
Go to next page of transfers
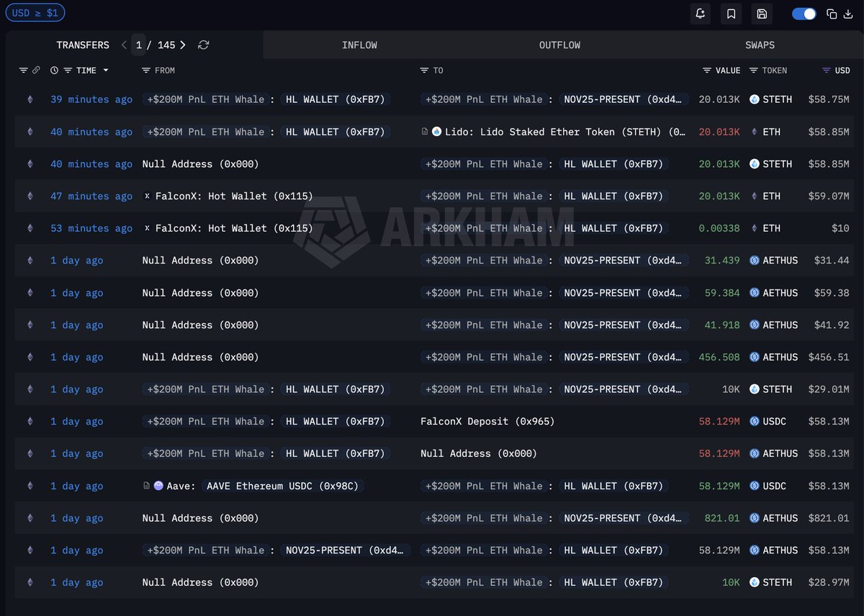click(183, 45)
